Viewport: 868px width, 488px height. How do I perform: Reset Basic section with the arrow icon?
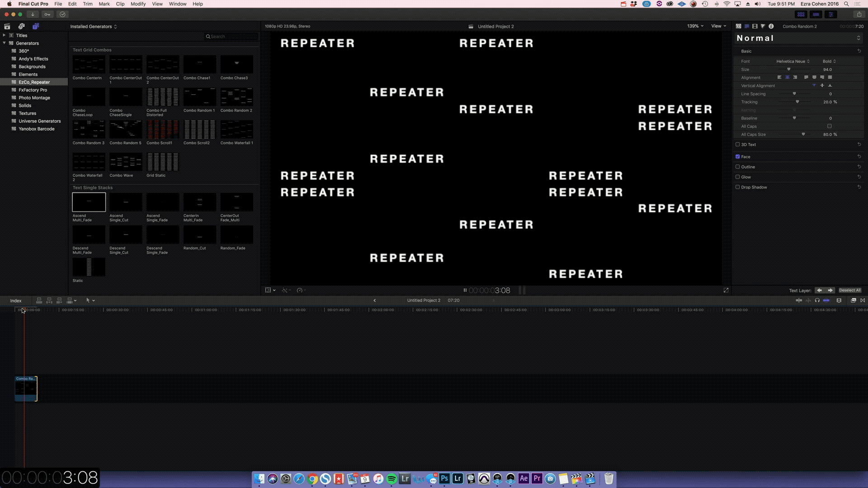click(859, 51)
